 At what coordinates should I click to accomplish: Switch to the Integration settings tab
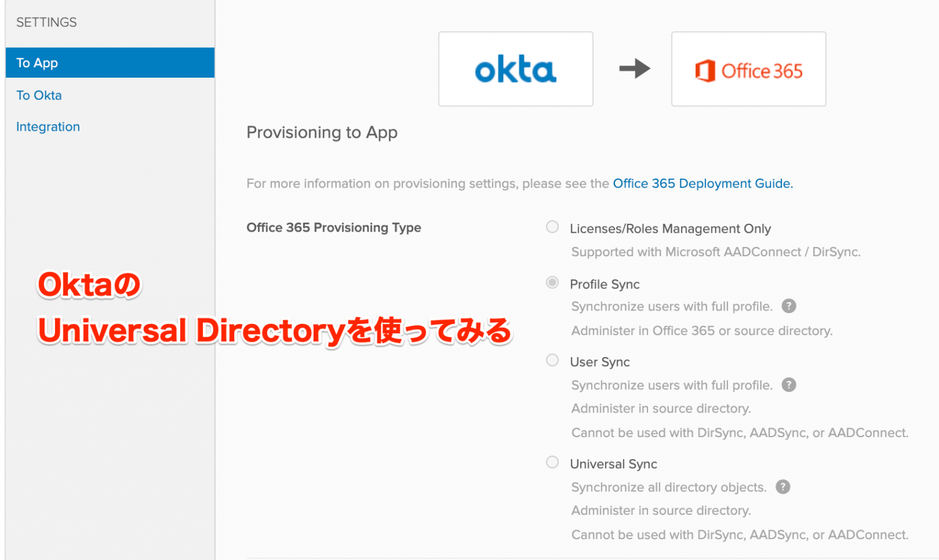[48, 127]
